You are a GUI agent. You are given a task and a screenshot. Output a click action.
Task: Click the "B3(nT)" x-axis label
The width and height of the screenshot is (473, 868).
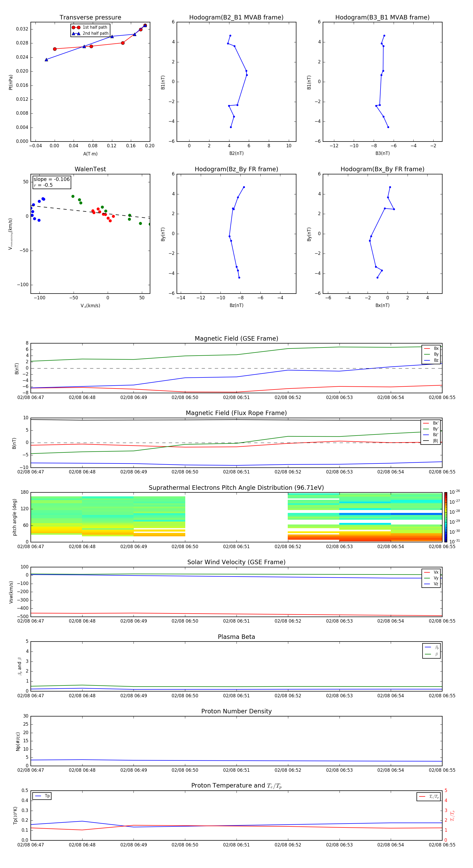pos(382,153)
